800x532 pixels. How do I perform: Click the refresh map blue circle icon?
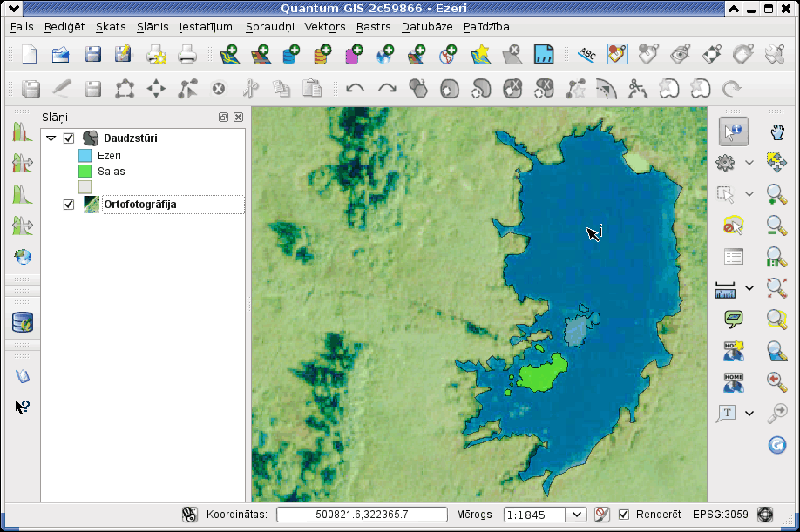[777, 445]
